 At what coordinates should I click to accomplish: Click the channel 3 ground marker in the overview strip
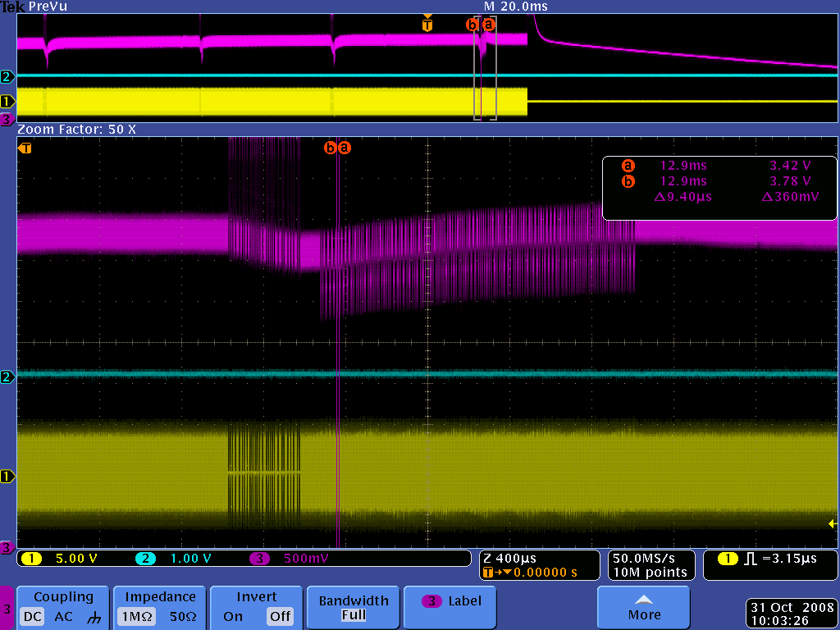(7, 119)
